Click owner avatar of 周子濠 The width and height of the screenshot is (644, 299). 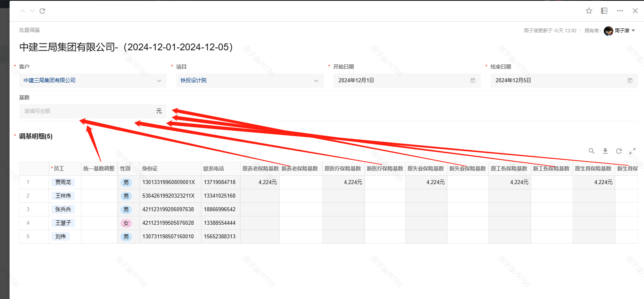point(609,31)
